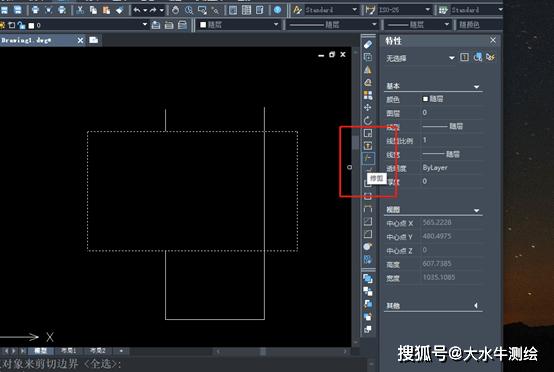The width and height of the screenshot is (554, 372).
Task: Open the table style Standard dropdown
Action: [500, 10]
